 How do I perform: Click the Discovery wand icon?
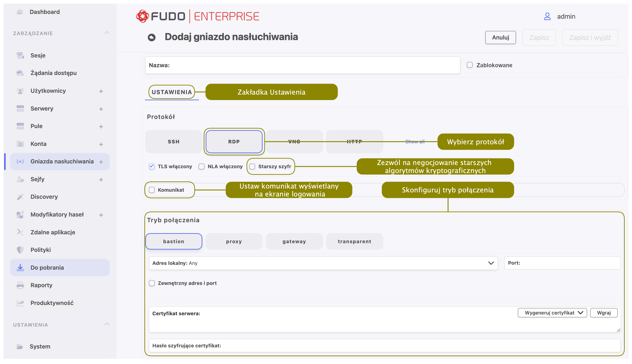pos(20,197)
